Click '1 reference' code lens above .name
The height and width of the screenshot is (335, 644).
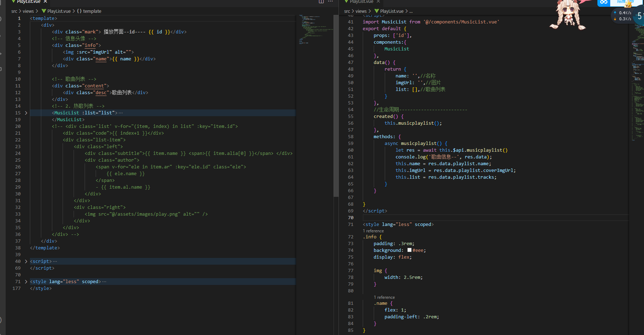pyautogui.click(x=384, y=297)
